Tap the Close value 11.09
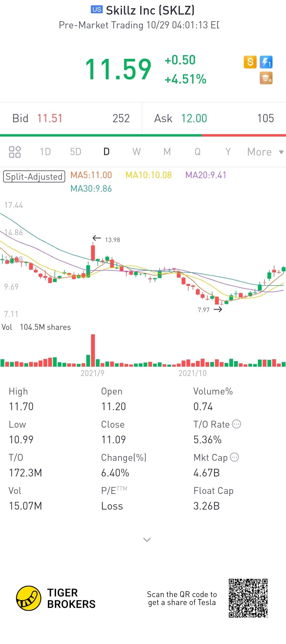 pyautogui.click(x=114, y=440)
